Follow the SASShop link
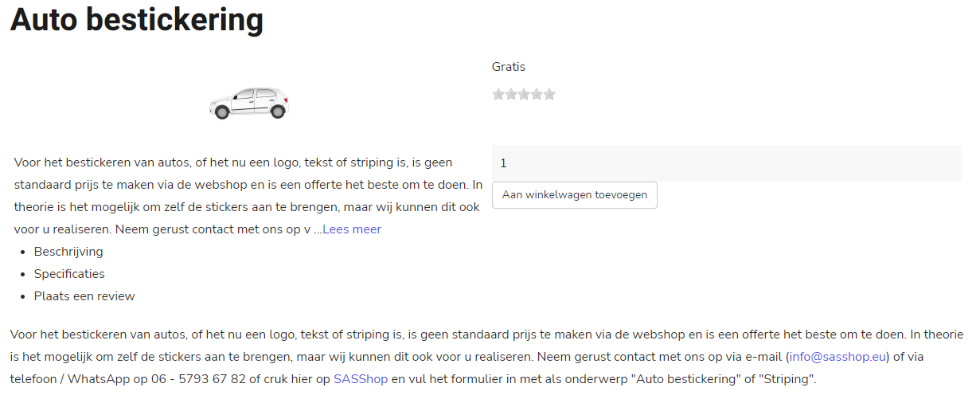980x407 pixels. click(x=361, y=379)
